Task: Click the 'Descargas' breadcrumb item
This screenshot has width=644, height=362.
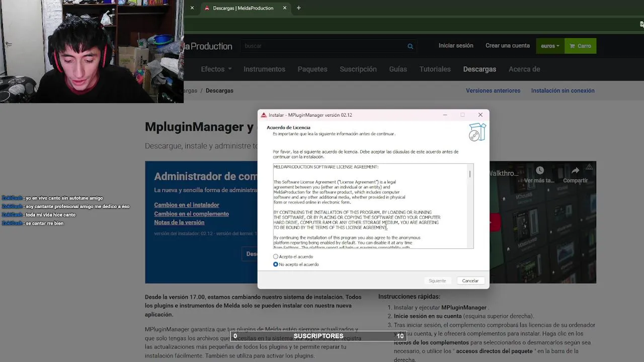Action: pos(219,91)
